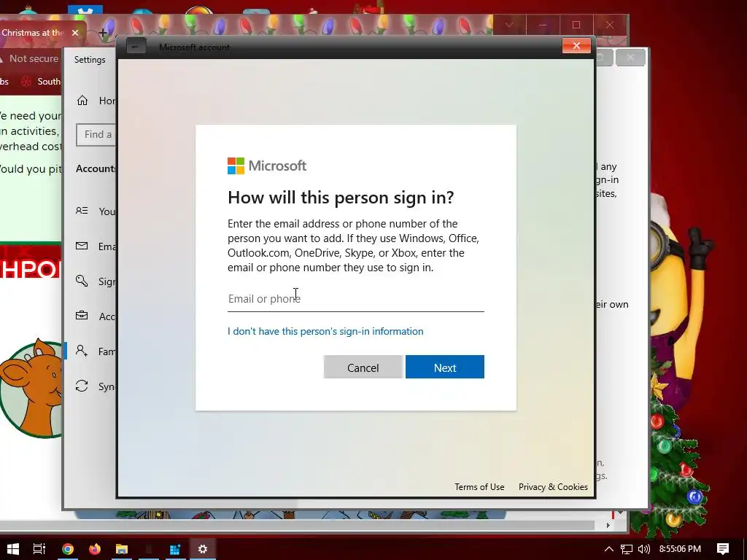Viewport: 747px width, 560px height.
Task: Click Settings window title text
Action: (x=90, y=60)
